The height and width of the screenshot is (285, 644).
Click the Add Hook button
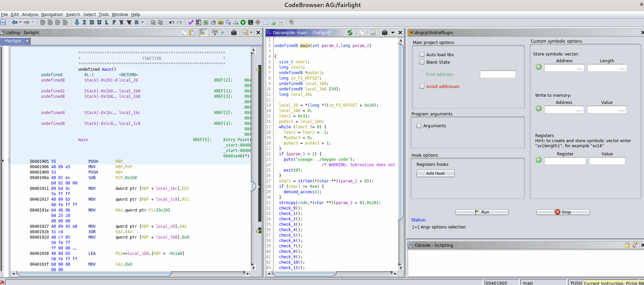435,173
